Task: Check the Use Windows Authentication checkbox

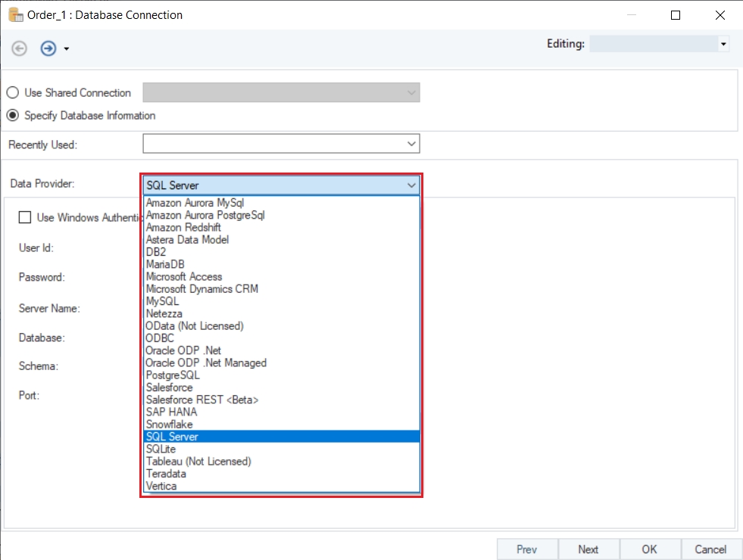Action: click(x=25, y=217)
